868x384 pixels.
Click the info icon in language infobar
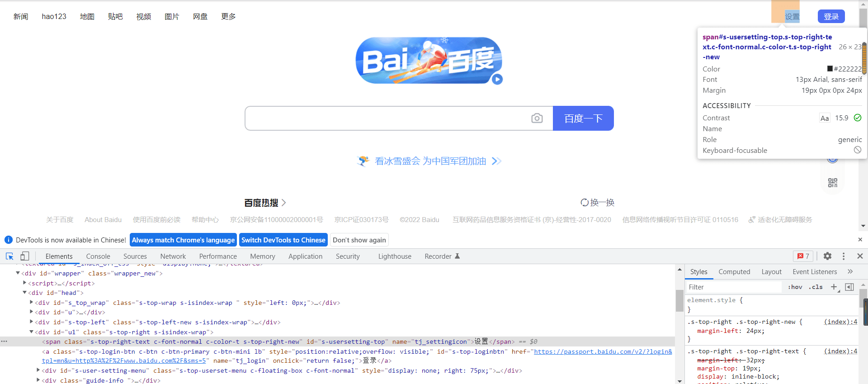coord(8,240)
